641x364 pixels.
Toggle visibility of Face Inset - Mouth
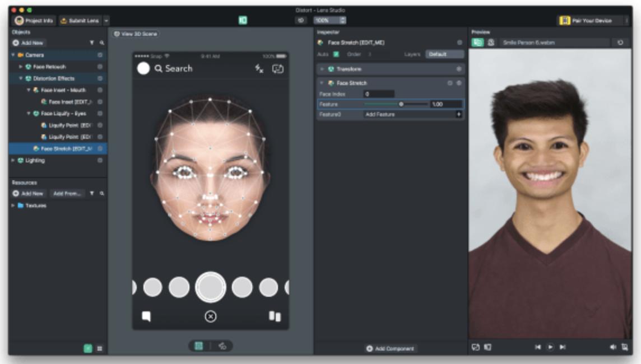100,90
